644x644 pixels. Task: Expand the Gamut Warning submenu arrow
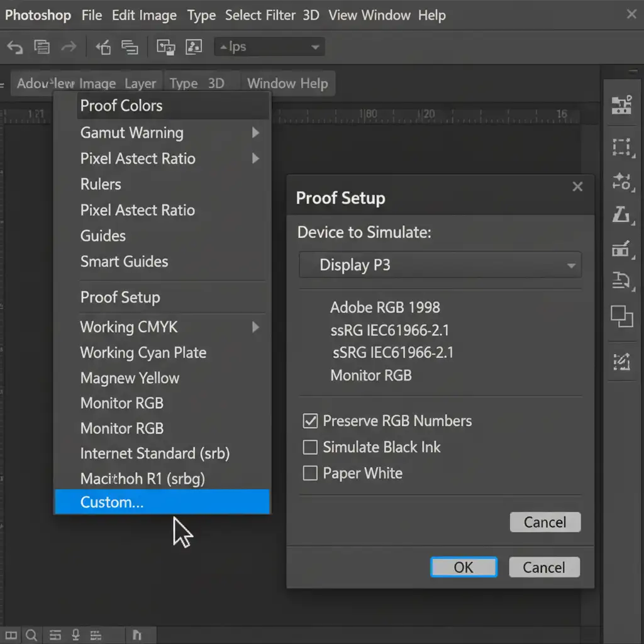(x=255, y=133)
